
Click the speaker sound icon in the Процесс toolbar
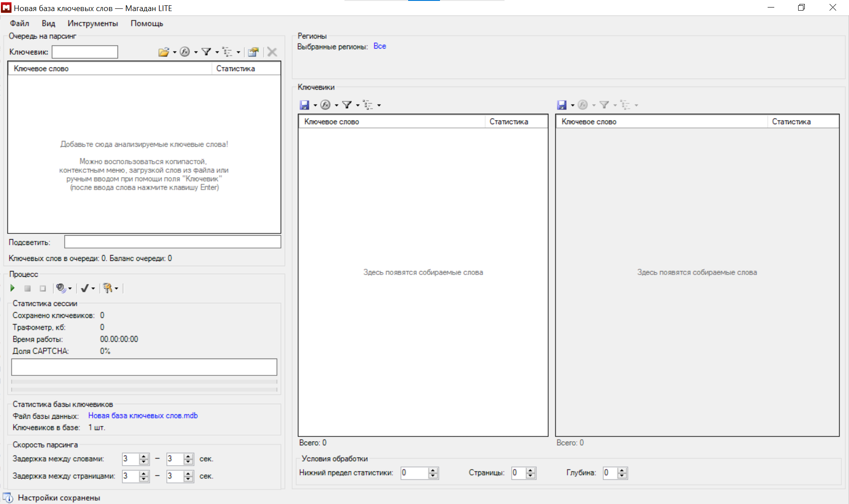point(61,288)
